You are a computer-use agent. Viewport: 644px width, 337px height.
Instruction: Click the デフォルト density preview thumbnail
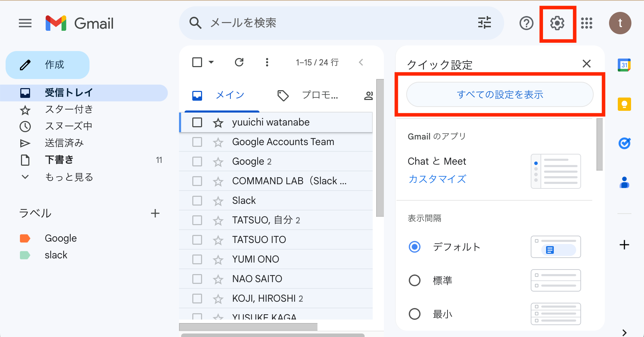[x=556, y=247]
